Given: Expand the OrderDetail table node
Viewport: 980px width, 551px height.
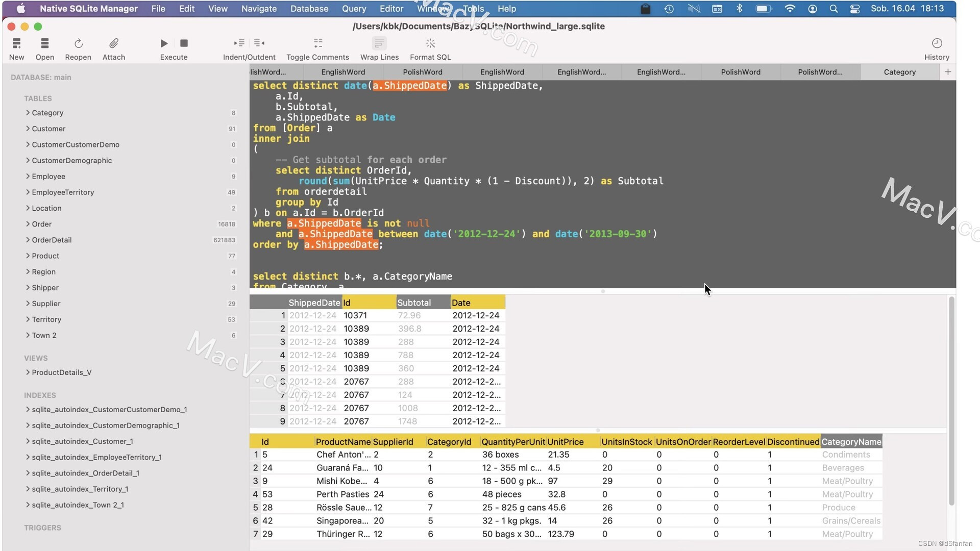Looking at the screenshot, I should click(28, 240).
